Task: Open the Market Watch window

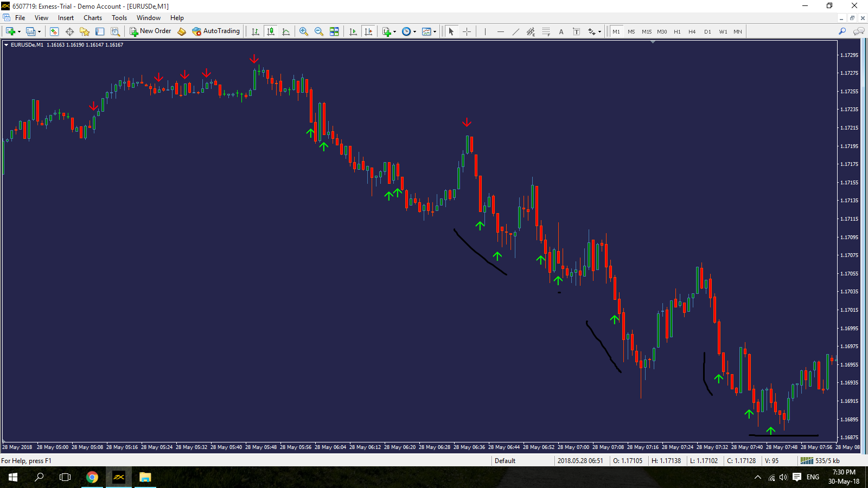Action: coord(54,31)
